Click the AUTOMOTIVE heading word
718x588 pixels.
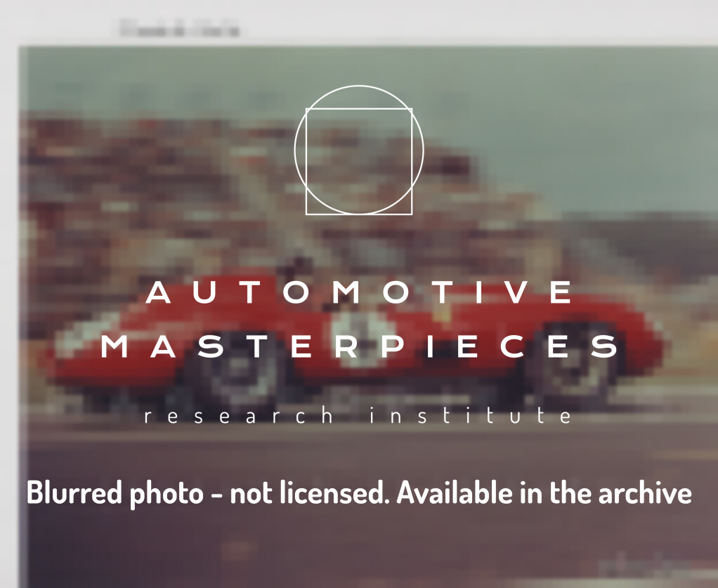359,292
